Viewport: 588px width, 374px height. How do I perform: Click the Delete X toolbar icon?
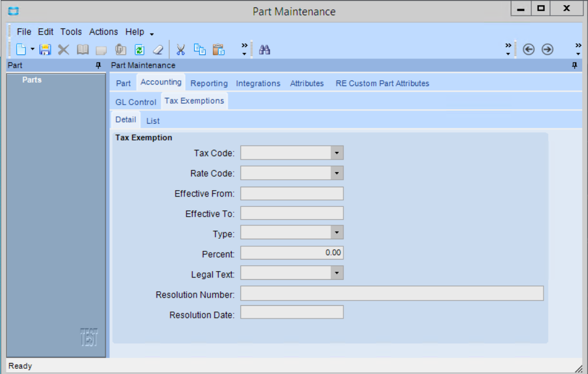coord(64,50)
